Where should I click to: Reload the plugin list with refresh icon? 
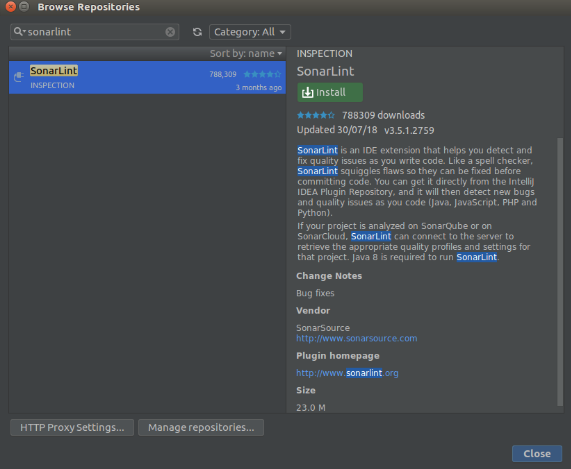(x=197, y=32)
